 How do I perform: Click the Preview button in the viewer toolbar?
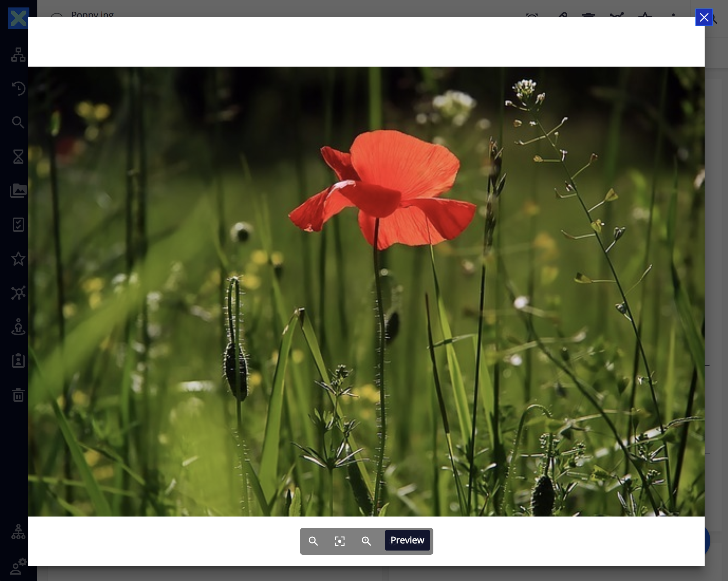(x=407, y=540)
